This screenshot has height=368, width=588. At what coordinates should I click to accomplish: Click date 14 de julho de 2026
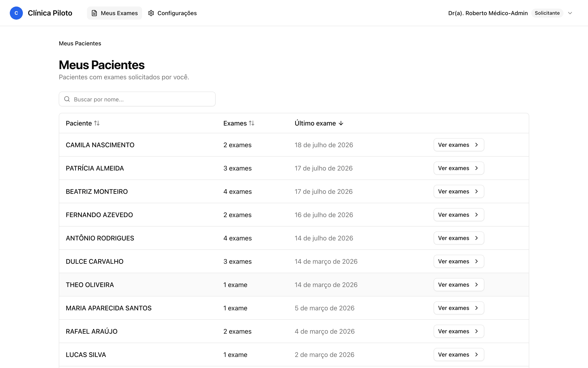[324, 238]
